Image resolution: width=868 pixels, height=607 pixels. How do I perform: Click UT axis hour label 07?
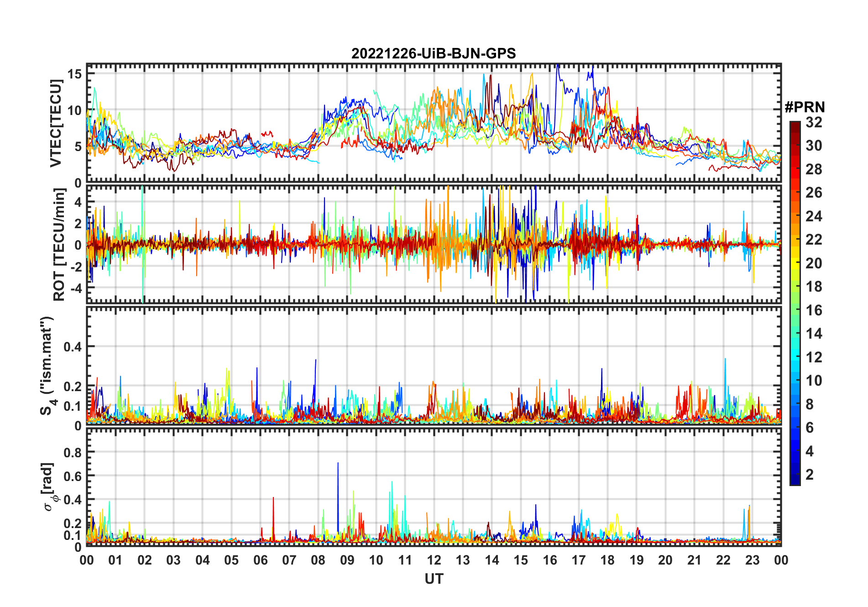289,560
